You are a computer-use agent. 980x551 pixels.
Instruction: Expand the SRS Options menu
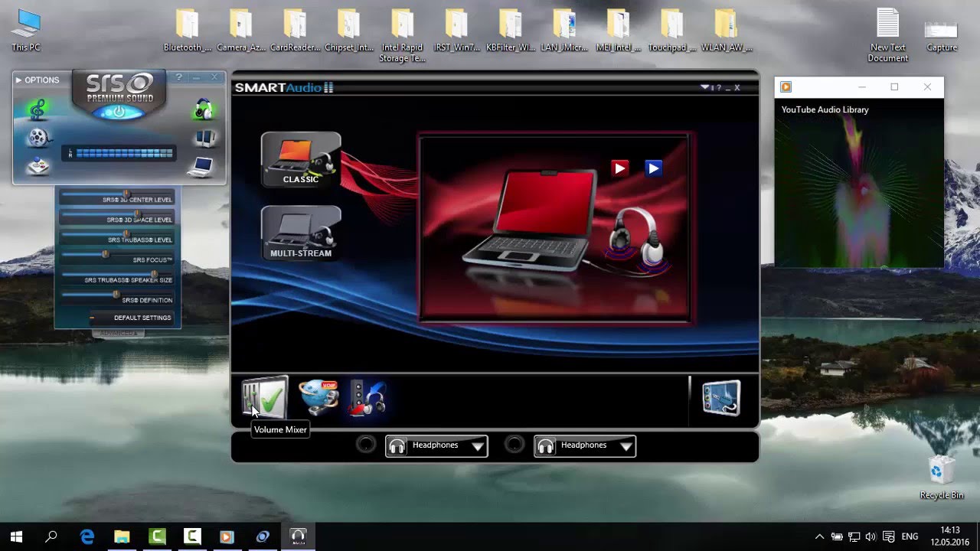(37, 80)
